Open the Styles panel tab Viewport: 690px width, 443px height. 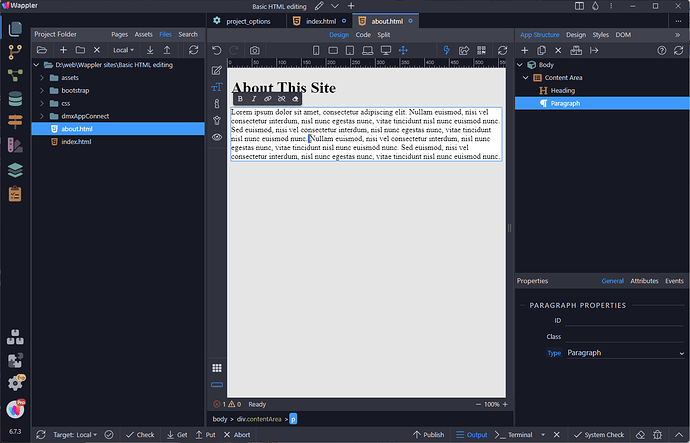(600, 35)
